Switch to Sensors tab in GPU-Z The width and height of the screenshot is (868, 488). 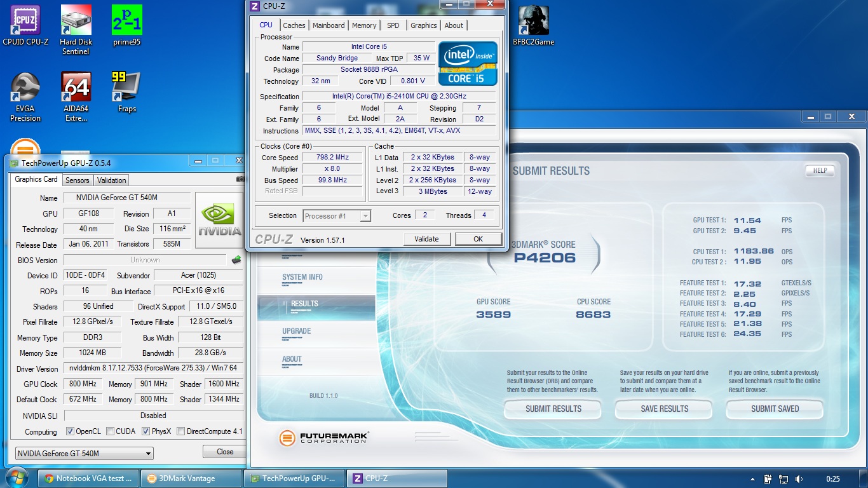(x=78, y=180)
